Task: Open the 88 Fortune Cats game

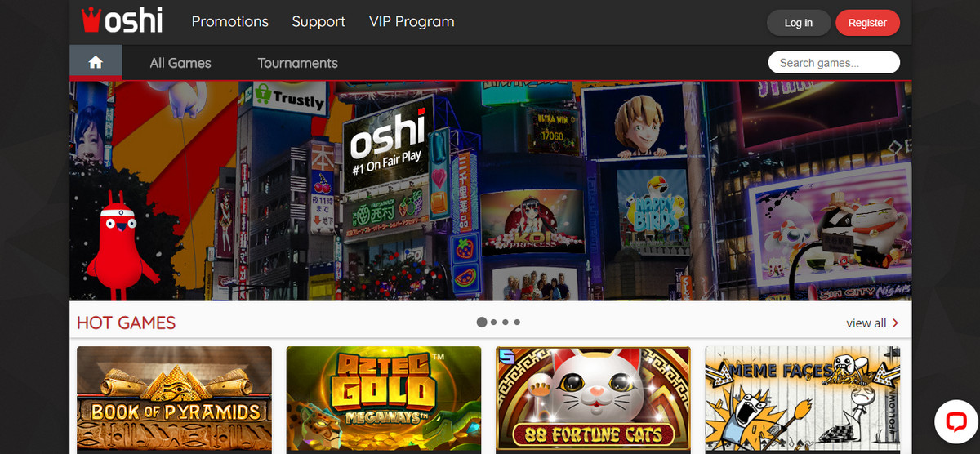Action: point(593,400)
